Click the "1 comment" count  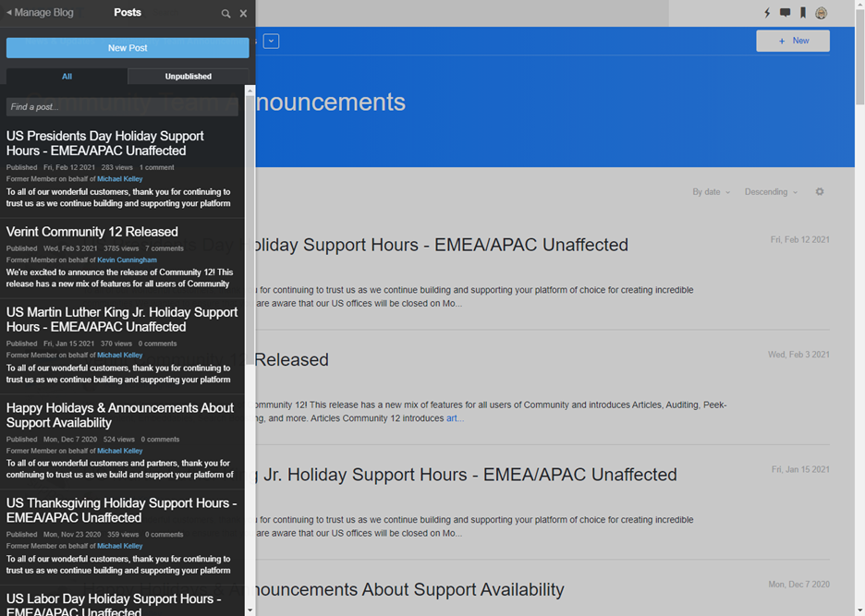point(157,167)
